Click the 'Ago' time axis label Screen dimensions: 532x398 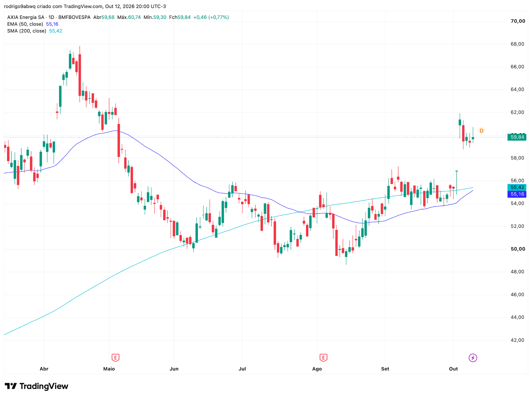[317, 369]
